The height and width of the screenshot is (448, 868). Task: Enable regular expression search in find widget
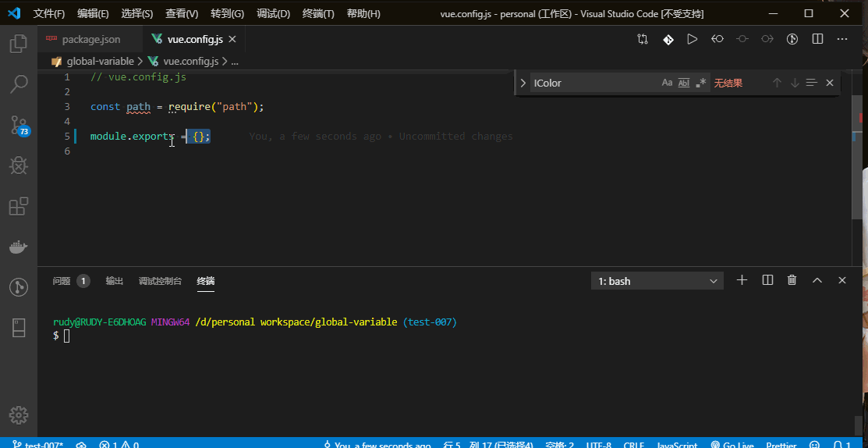pos(701,83)
